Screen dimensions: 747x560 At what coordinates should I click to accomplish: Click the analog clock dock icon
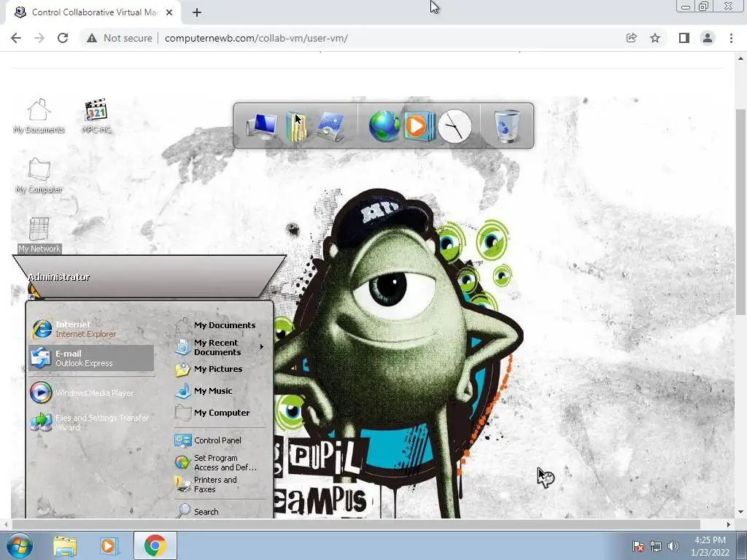tap(454, 126)
